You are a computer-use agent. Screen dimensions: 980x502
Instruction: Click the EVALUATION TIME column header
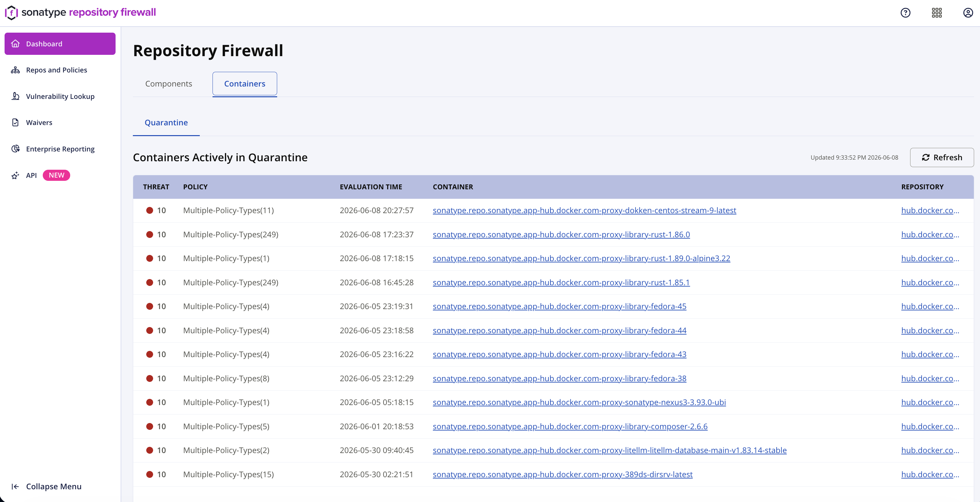[371, 187]
